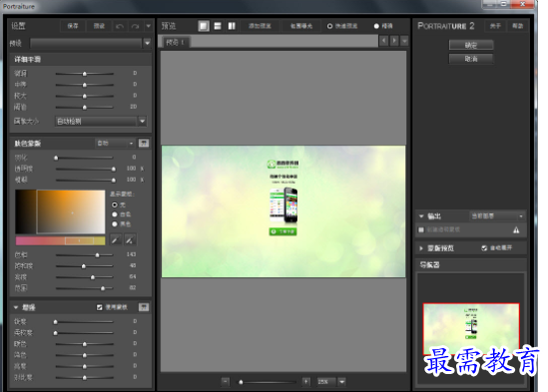This screenshot has width=548, height=392.
Task: Adjust the medium detail smoothing slider
Action: click(85, 85)
